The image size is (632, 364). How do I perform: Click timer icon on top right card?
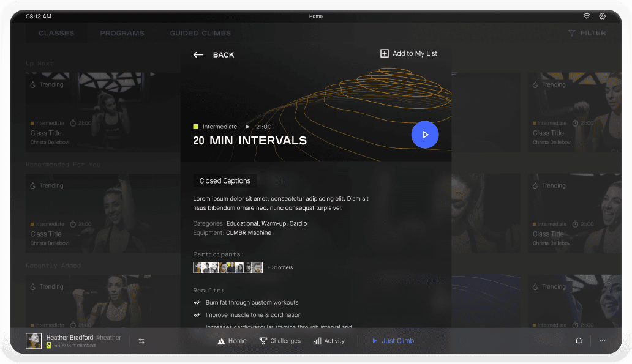point(575,123)
